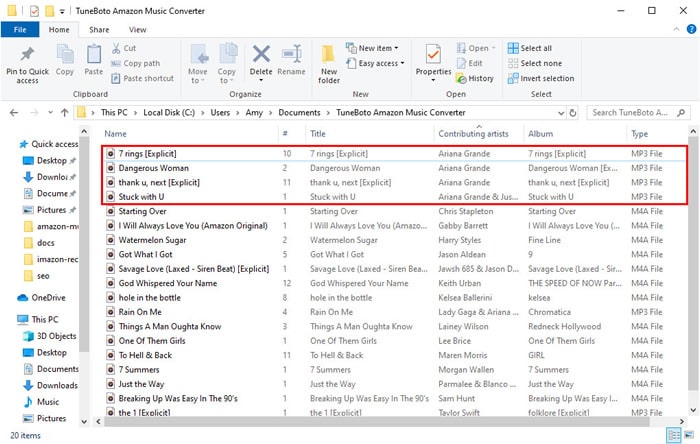Open OneDrive in navigation pane
Viewport: 700px width, 444px height.
(42, 298)
